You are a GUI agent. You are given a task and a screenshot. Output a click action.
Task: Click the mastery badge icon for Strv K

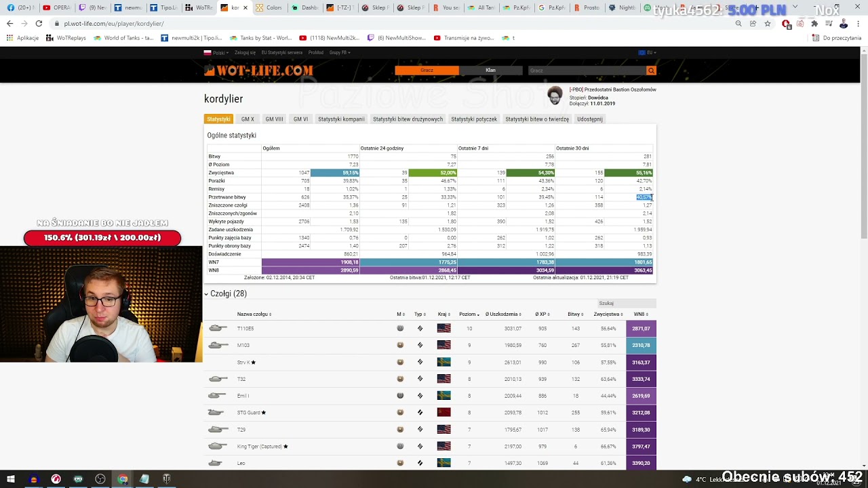[400, 362]
